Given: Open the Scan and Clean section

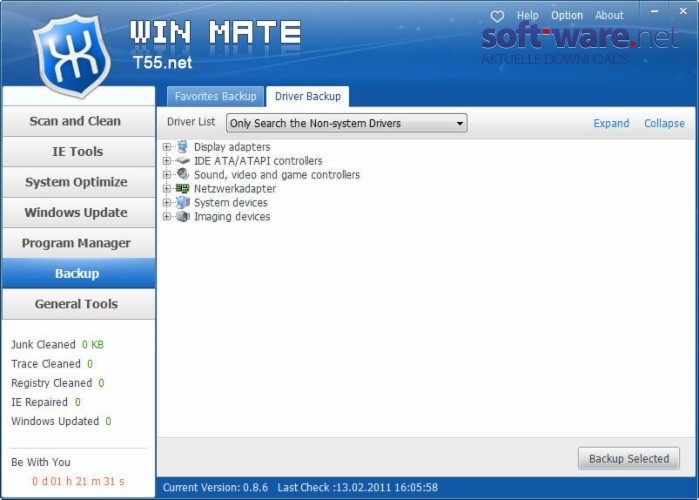Looking at the screenshot, I should 78,121.
